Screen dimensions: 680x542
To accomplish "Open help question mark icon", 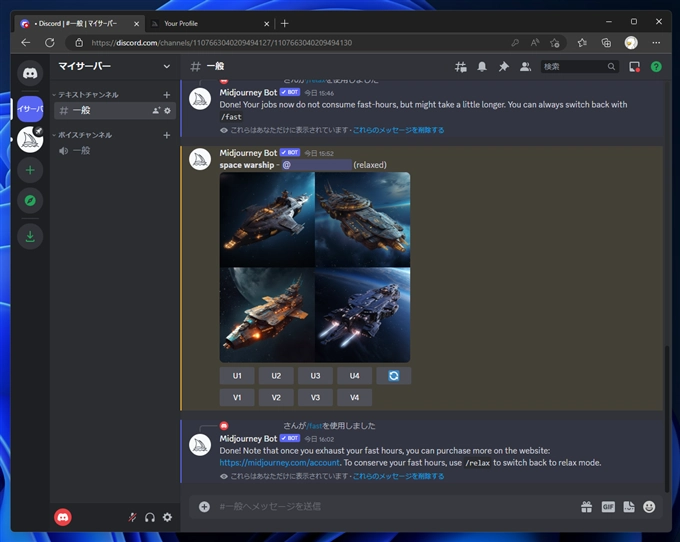I will coord(656,67).
